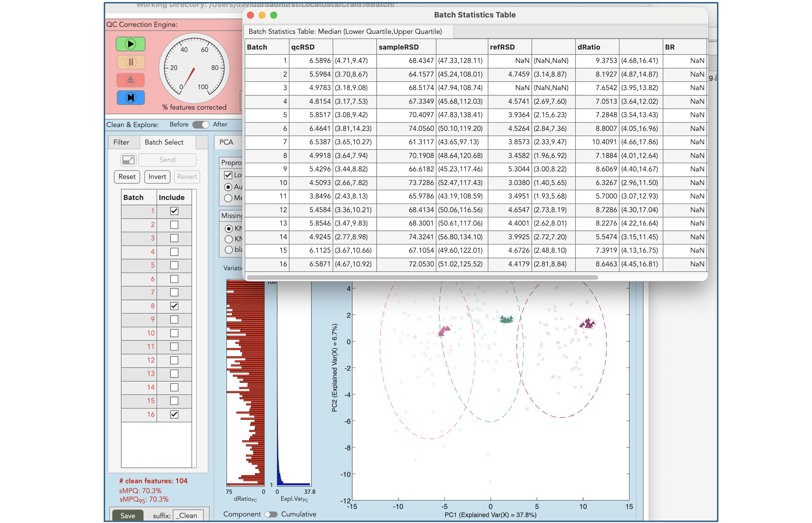
Task: Click the Reset button
Action: click(127, 177)
